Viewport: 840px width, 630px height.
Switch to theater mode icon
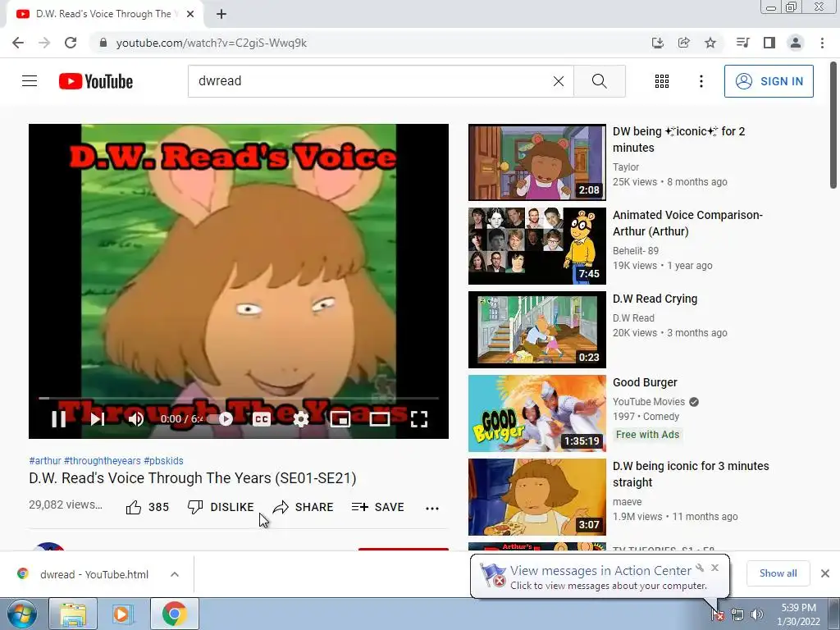pos(380,419)
